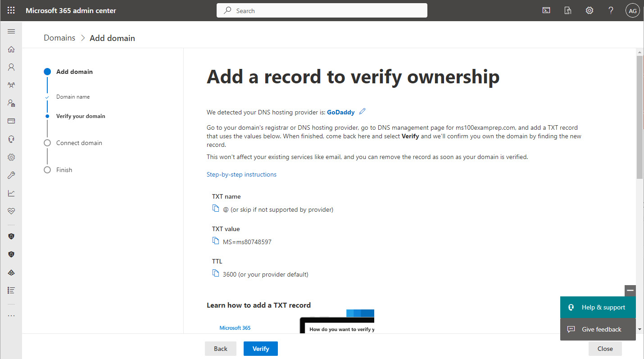Launch Cloud Shell from the header
Image resolution: width=644 pixels, height=359 pixels.
tap(546, 10)
